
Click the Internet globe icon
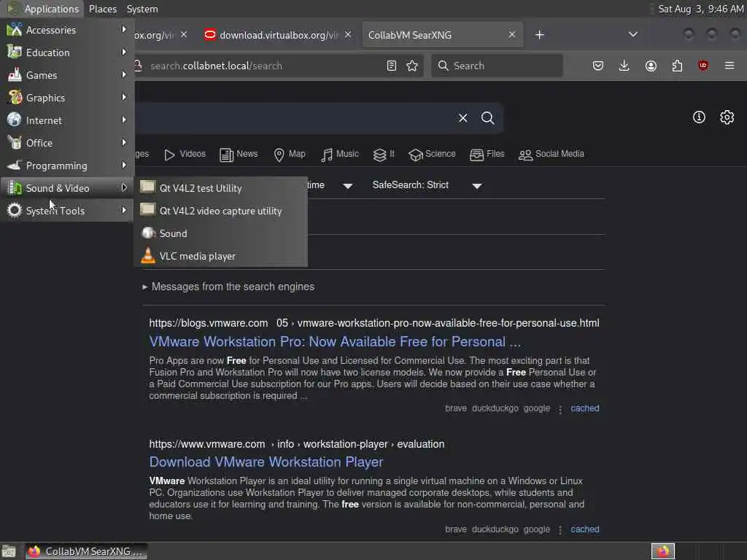click(x=15, y=120)
